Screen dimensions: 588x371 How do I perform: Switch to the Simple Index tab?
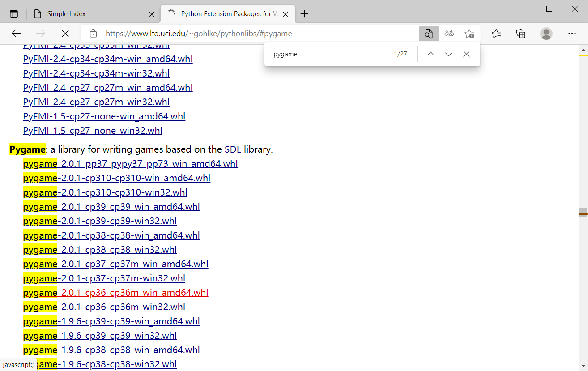tap(93, 14)
